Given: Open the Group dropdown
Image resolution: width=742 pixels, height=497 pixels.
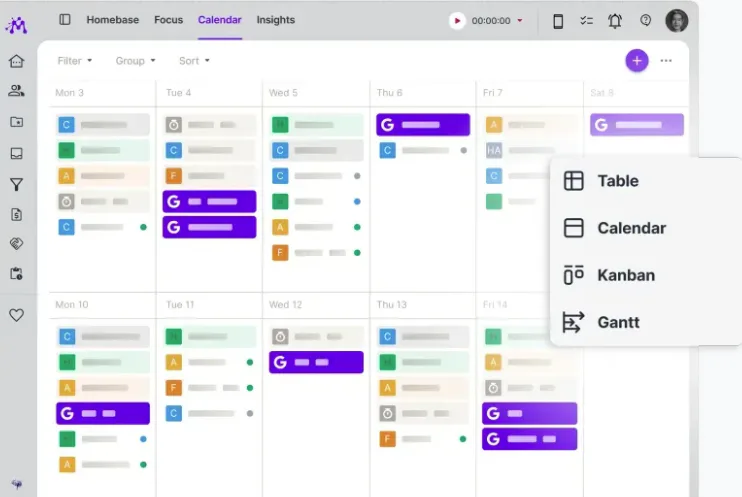Looking at the screenshot, I should point(135,61).
